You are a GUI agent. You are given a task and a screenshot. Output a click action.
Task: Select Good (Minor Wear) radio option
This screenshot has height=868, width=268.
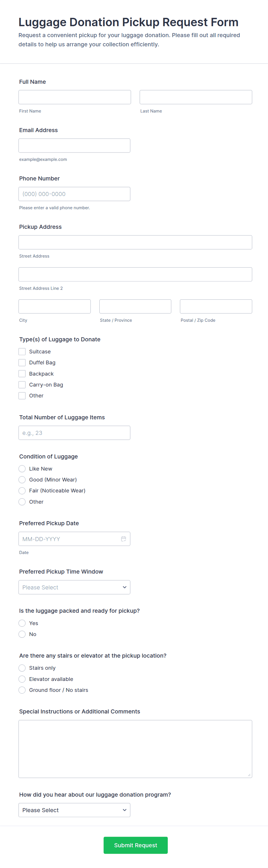[x=22, y=479]
